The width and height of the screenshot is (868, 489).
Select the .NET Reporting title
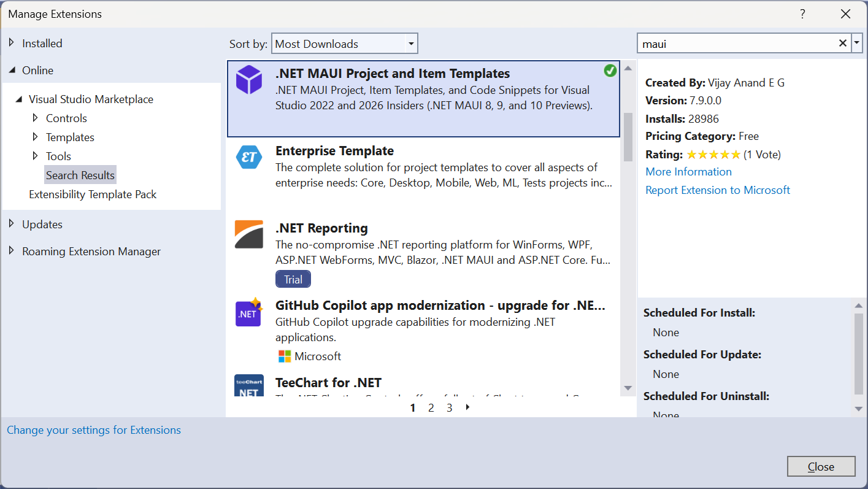(x=321, y=228)
